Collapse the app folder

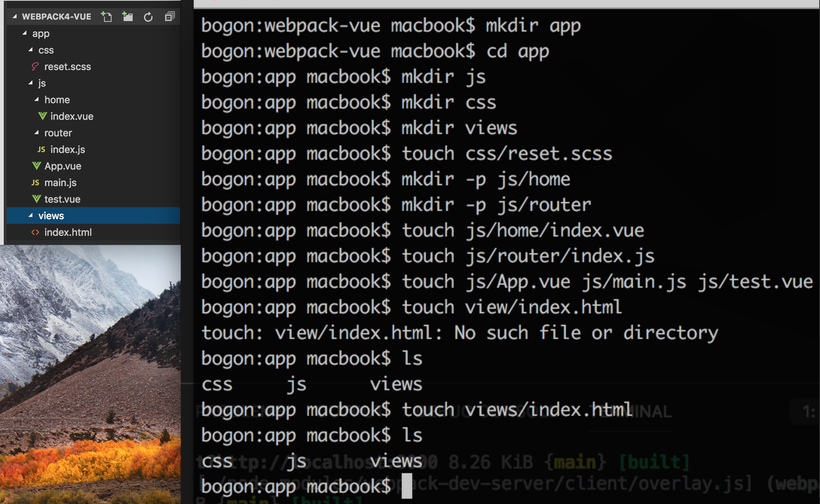(25, 33)
